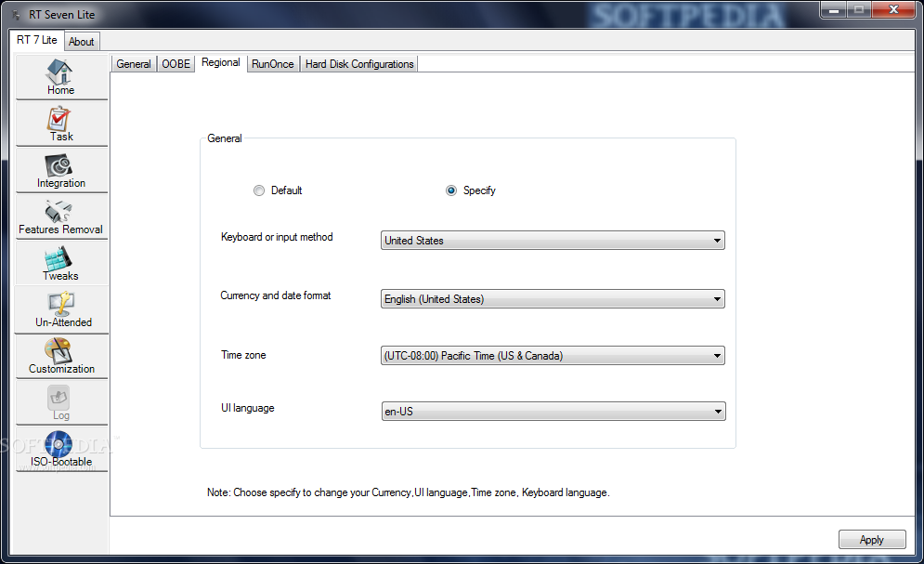Select the Regional tab
This screenshot has width=924, height=564.
click(x=220, y=62)
